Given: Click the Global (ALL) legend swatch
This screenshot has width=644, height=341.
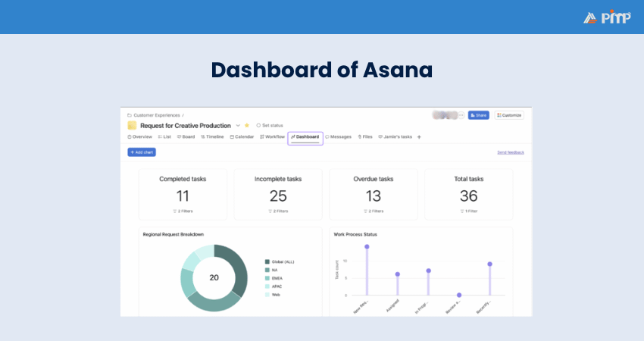Looking at the screenshot, I should (267, 261).
